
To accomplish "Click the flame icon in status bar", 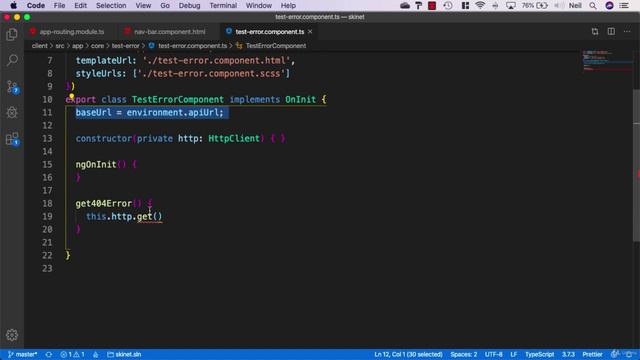I will coord(96,354).
